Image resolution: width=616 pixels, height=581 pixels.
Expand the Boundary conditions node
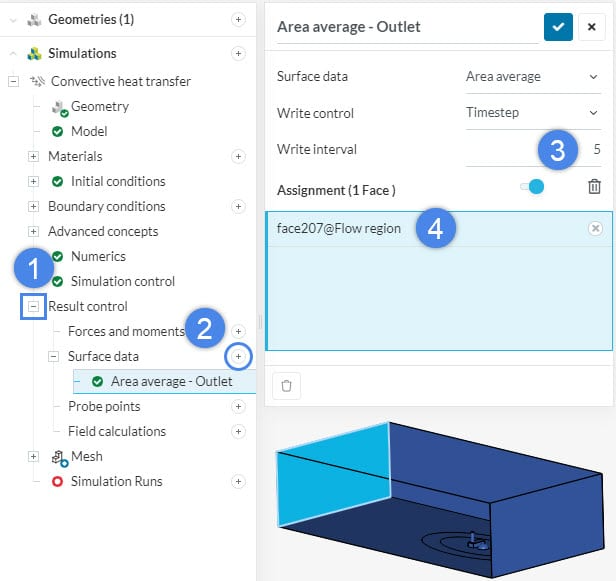33,206
